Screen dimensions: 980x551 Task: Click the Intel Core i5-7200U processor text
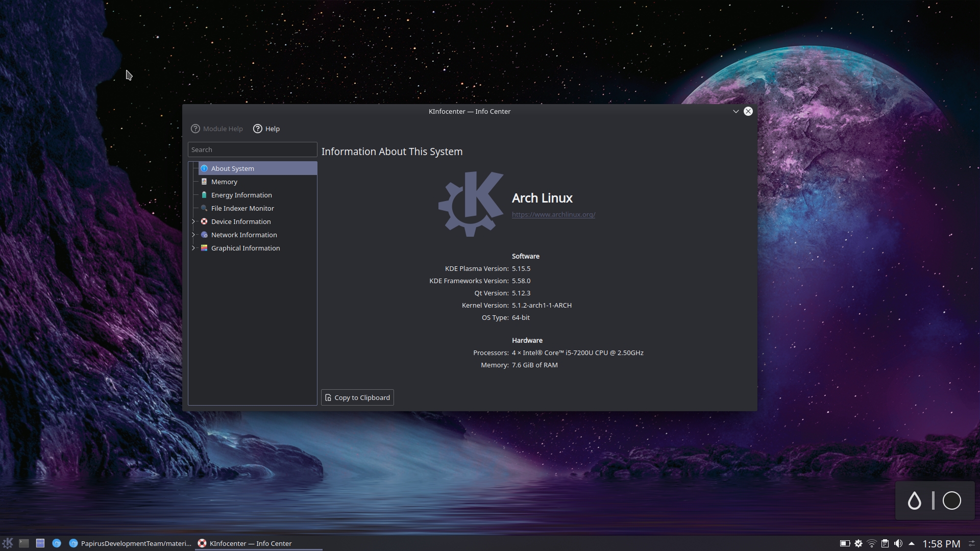pos(578,353)
